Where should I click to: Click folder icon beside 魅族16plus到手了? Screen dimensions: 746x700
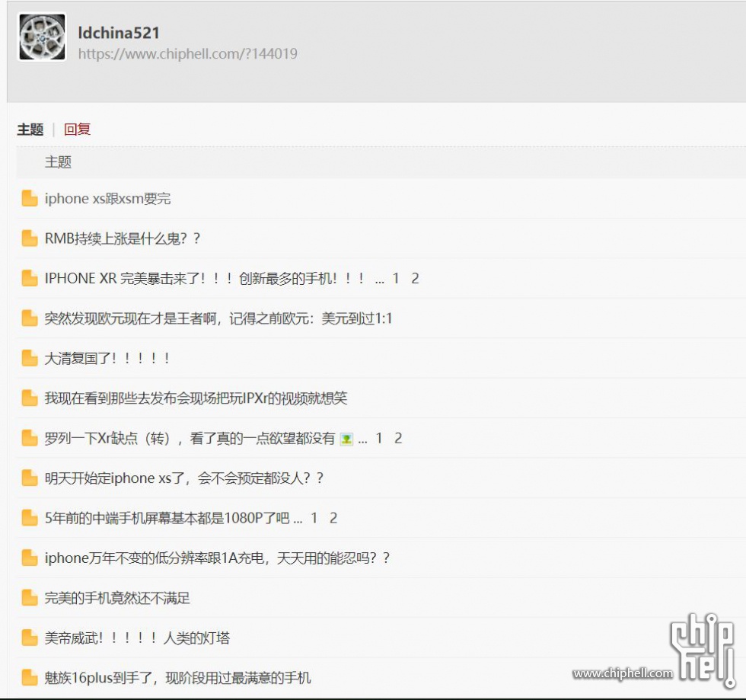point(30,678)
